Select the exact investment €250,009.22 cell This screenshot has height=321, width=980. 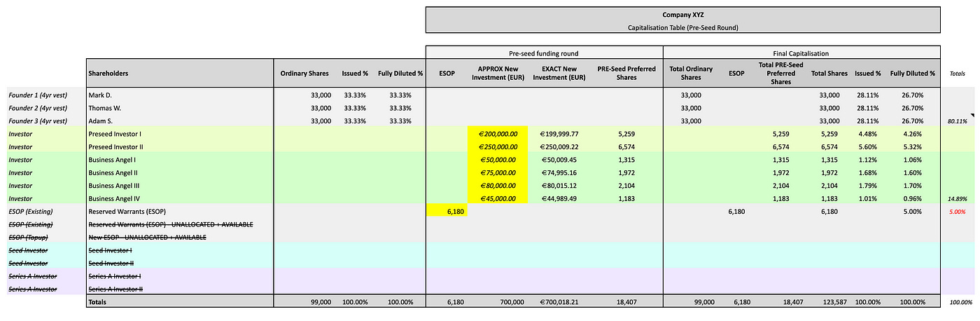[x=559, y=147]
